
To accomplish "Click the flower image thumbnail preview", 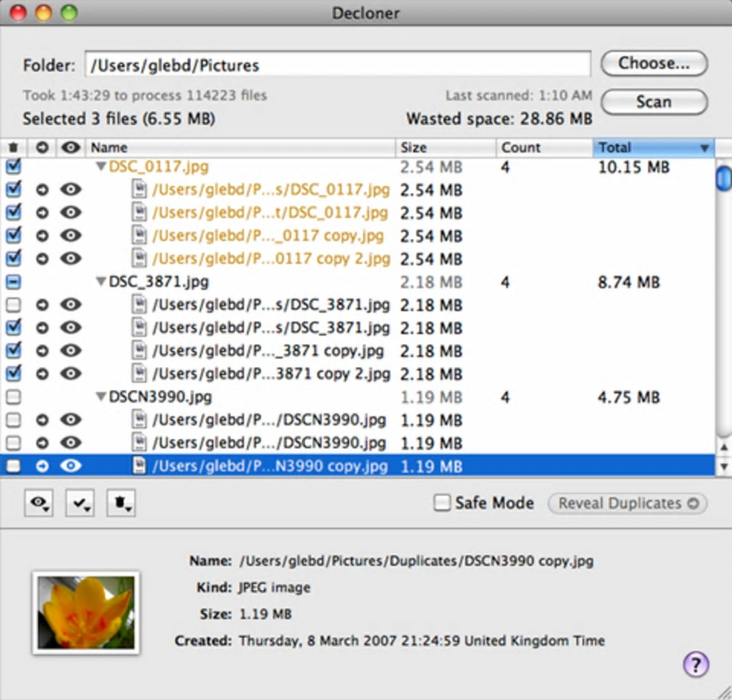I will click(86, 612).
